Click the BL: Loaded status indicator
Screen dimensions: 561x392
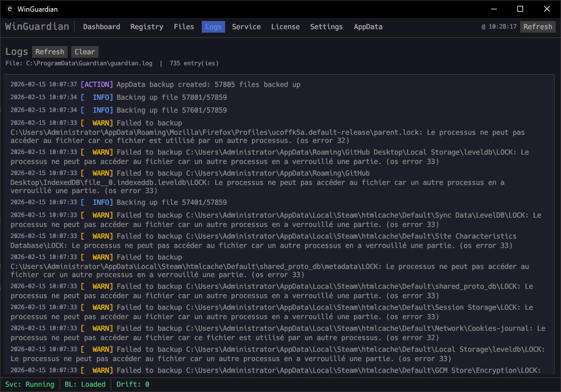(x=85, y=384)
